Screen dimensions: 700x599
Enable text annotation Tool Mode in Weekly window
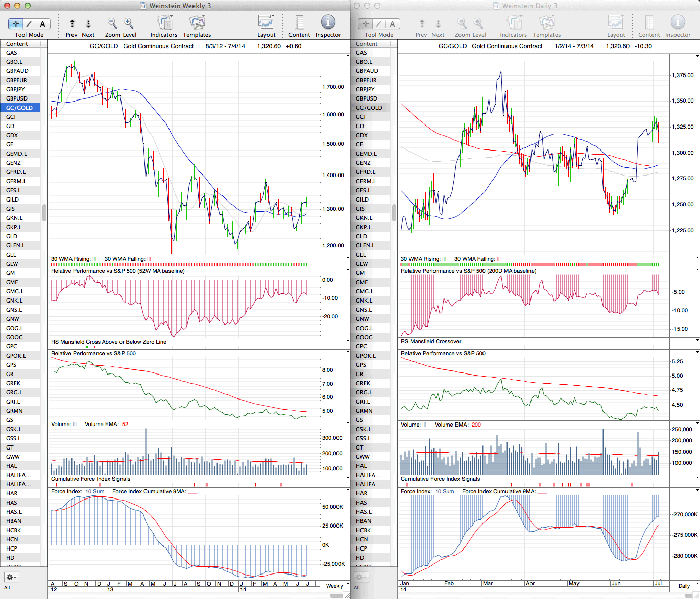click(x=42, y=24)
